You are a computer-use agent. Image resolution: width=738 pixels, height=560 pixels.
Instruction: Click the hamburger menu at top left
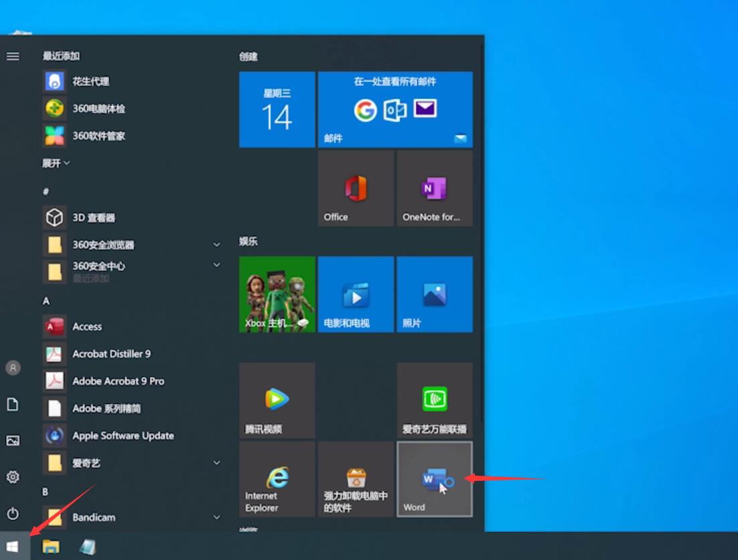click(13, 56)
